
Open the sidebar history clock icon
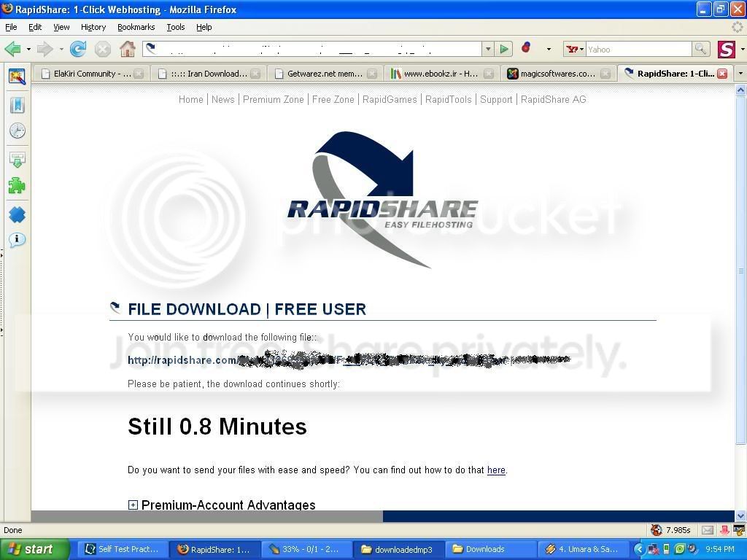click(18, 131)
